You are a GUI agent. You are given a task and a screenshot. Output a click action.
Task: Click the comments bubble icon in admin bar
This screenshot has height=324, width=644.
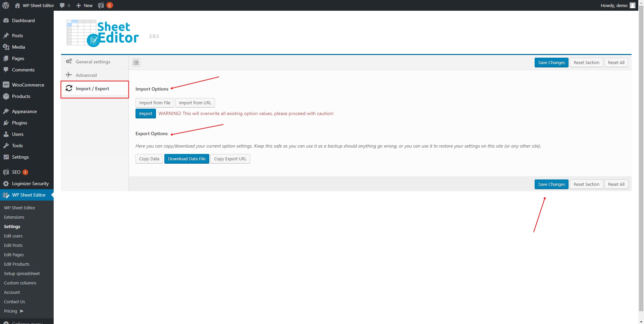[62, 5]
